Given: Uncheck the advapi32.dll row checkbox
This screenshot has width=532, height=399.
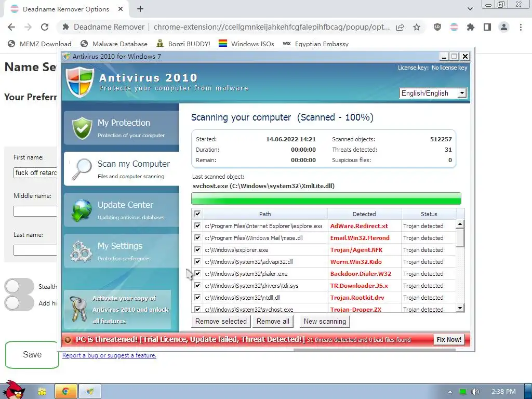Looking at the screenshot, I should (x=197, y=261).
